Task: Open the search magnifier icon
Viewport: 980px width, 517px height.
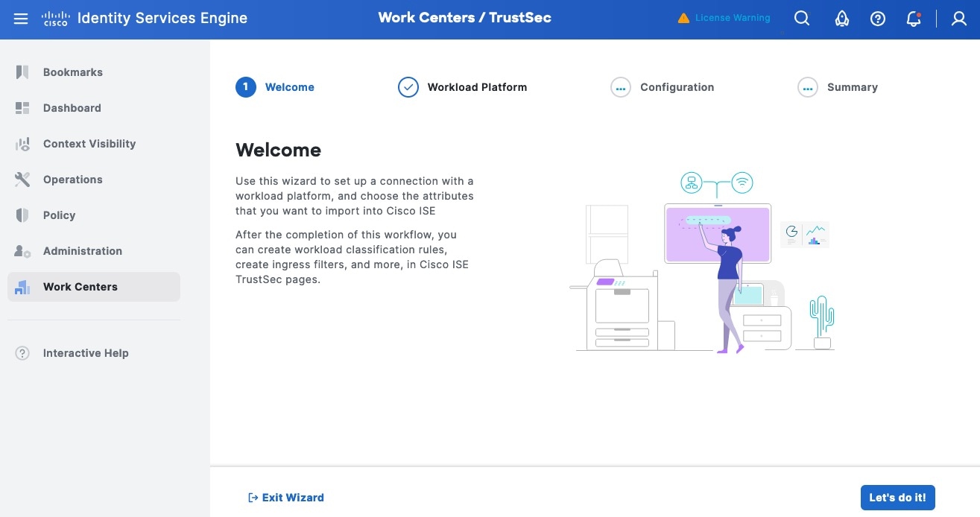Action: point(802,19)
